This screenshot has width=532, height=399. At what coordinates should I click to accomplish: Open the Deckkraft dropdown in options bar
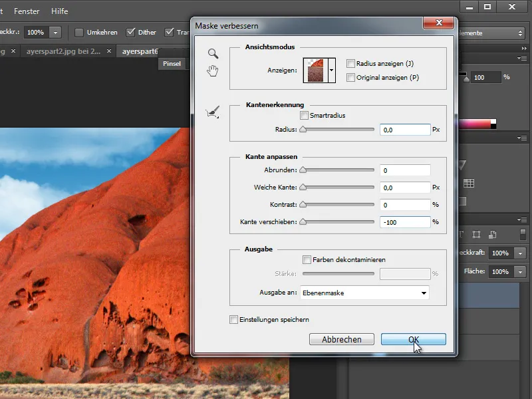pyautogui.click(x=55, y=33)
